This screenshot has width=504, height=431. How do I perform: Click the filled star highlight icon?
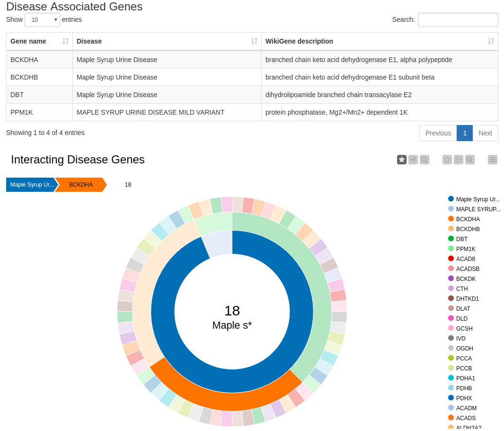(x=402, y=160)
